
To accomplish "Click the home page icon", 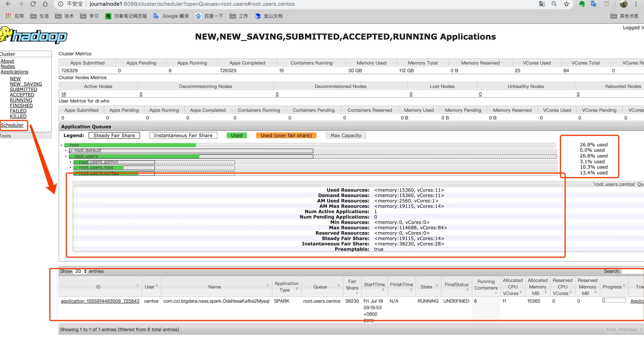I will pyautogui.click(x=45, y=4).
